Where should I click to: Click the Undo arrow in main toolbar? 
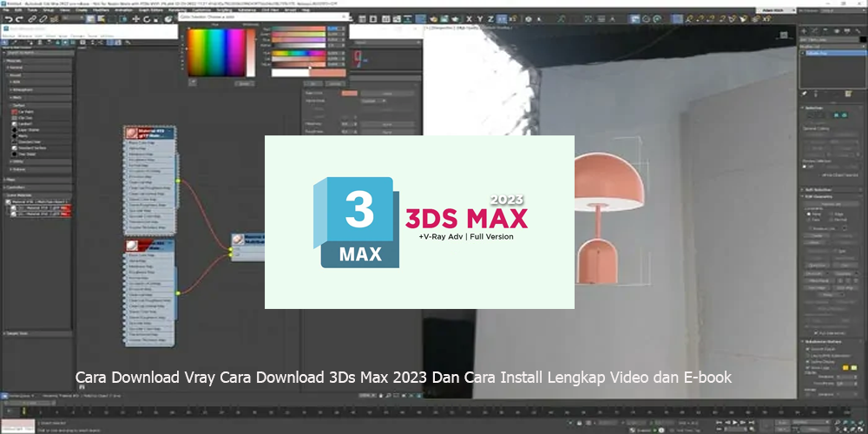point(9,19)
